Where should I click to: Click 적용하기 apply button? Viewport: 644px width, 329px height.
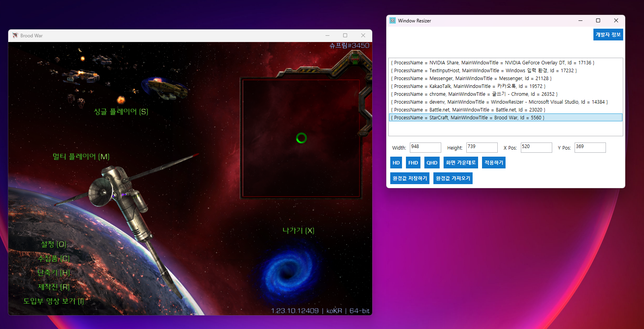[x=494, y=163]
